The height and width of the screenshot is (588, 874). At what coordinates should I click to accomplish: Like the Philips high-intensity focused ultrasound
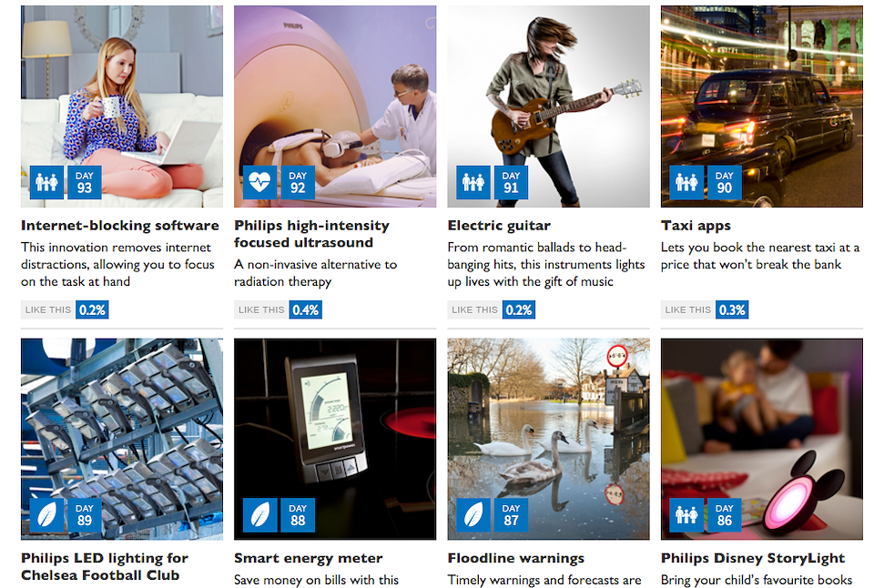261,309
